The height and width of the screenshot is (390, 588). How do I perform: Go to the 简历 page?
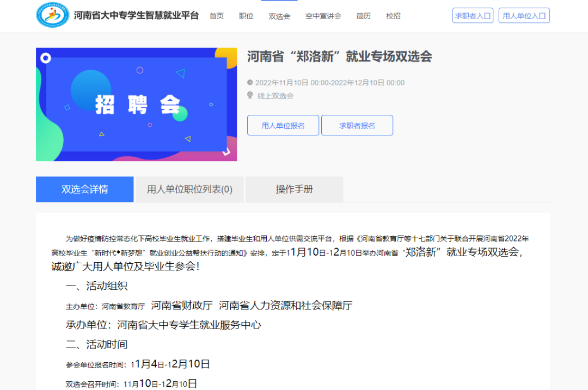coord(364,16)
